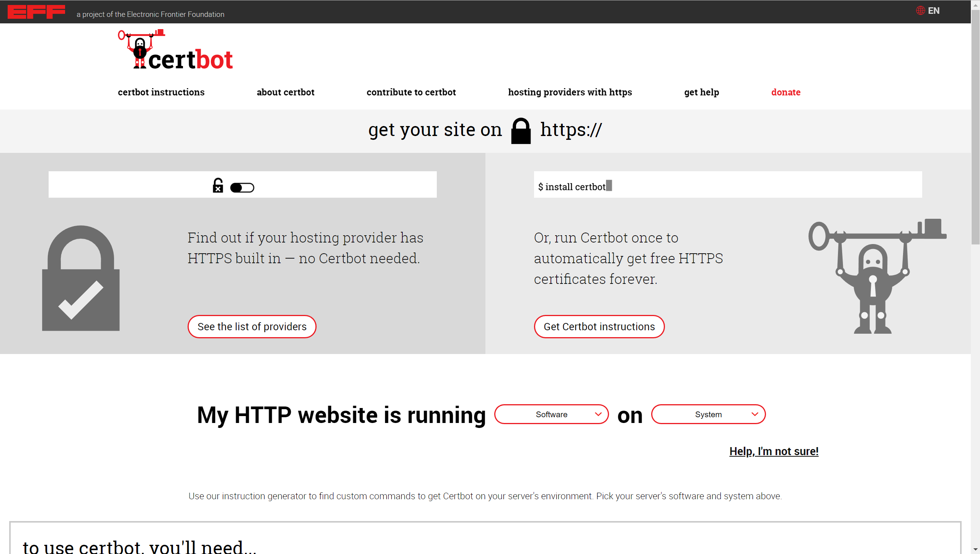Open the certbot instructions menu item
This screenshot has height=554, width=980.
pyautogui.click(x=161, y=92)
